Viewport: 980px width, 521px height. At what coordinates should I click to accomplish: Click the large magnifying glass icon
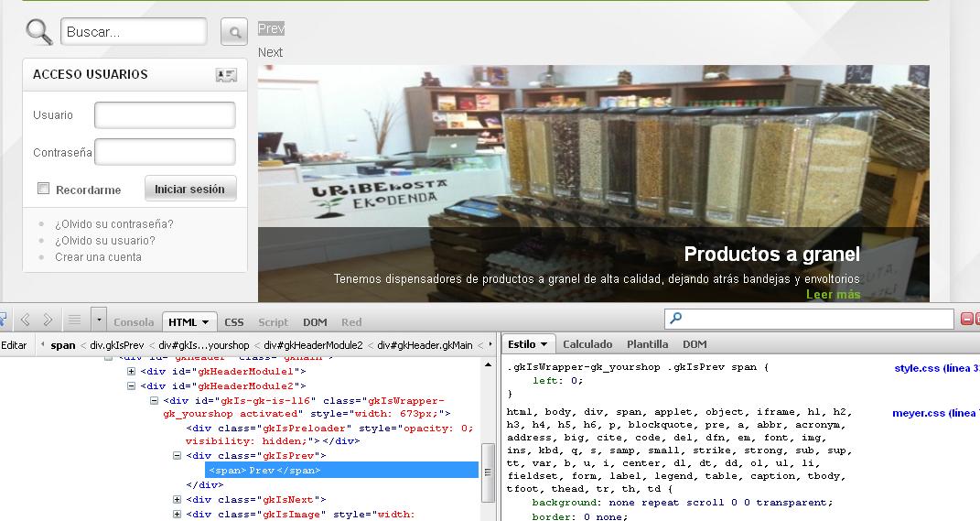(x=38, y=31)
